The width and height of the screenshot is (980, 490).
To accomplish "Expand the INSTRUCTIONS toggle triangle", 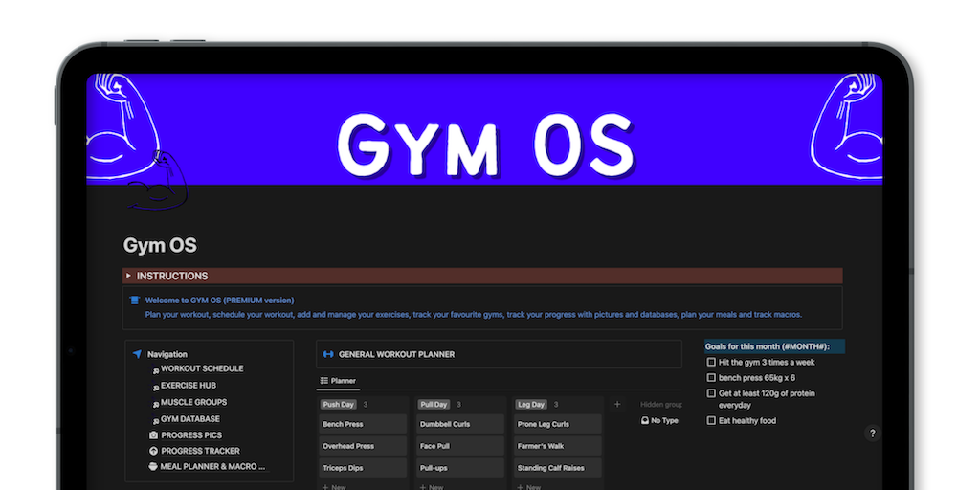I will (x=129, y=276).
